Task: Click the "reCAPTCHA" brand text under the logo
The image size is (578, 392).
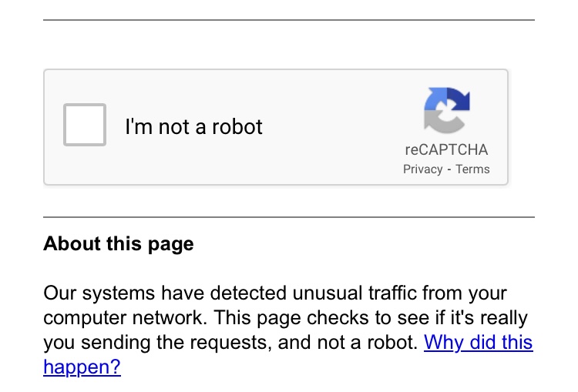Action: [x=446, y=149]
